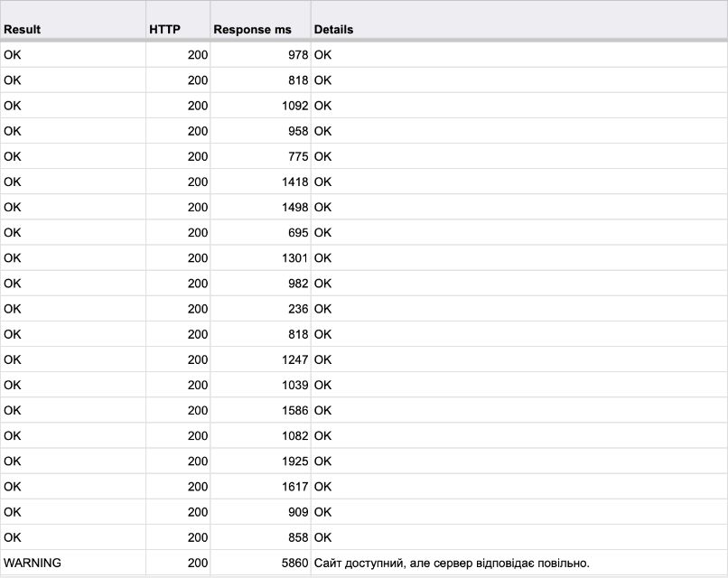Select the Response ms column header
This screenshot has height=578, width=728.
click(260, 21)
